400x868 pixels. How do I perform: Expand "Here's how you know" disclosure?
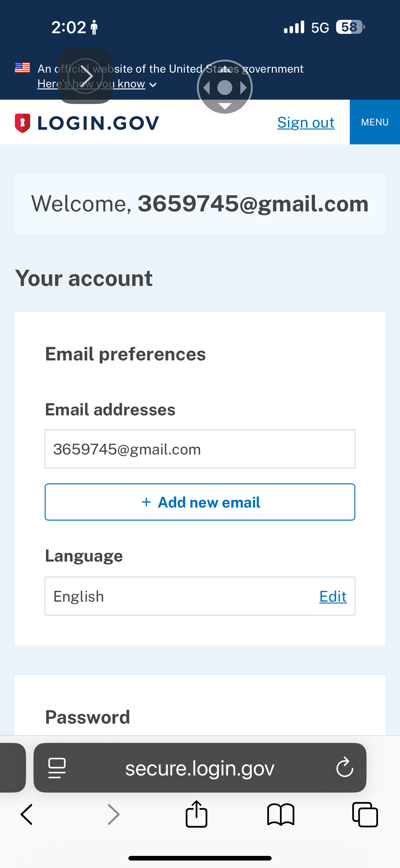coord(97,84)
